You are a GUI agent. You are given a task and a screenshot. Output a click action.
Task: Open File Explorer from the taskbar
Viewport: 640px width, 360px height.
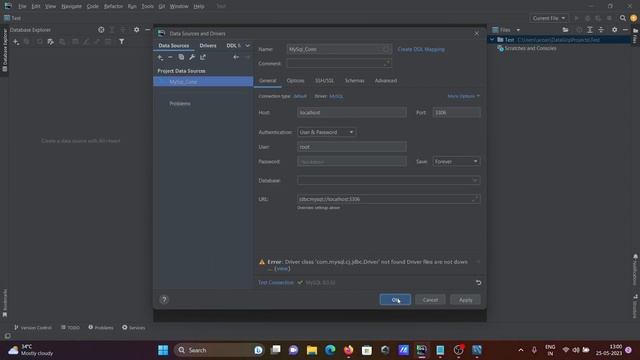[x=312, y=350]
